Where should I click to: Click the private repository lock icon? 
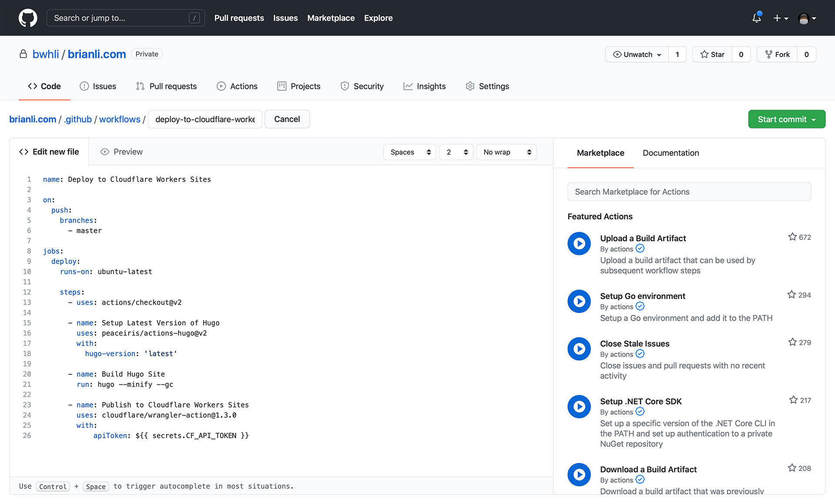pyautogui.click(x=23, y=54)
